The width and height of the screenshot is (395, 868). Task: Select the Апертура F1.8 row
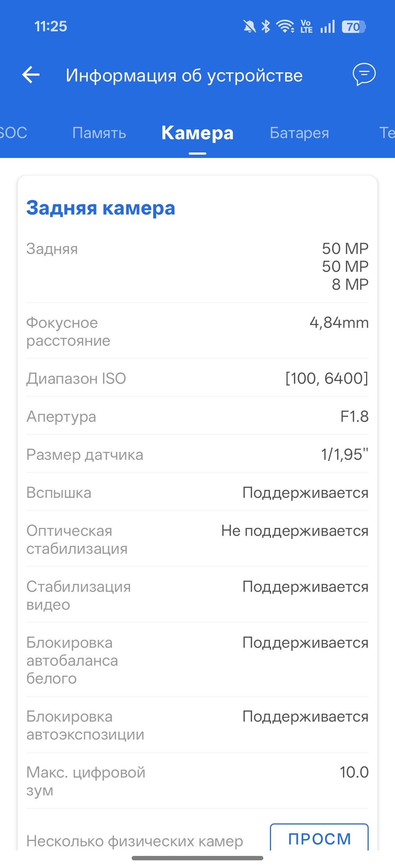click(x=197, y=416)
